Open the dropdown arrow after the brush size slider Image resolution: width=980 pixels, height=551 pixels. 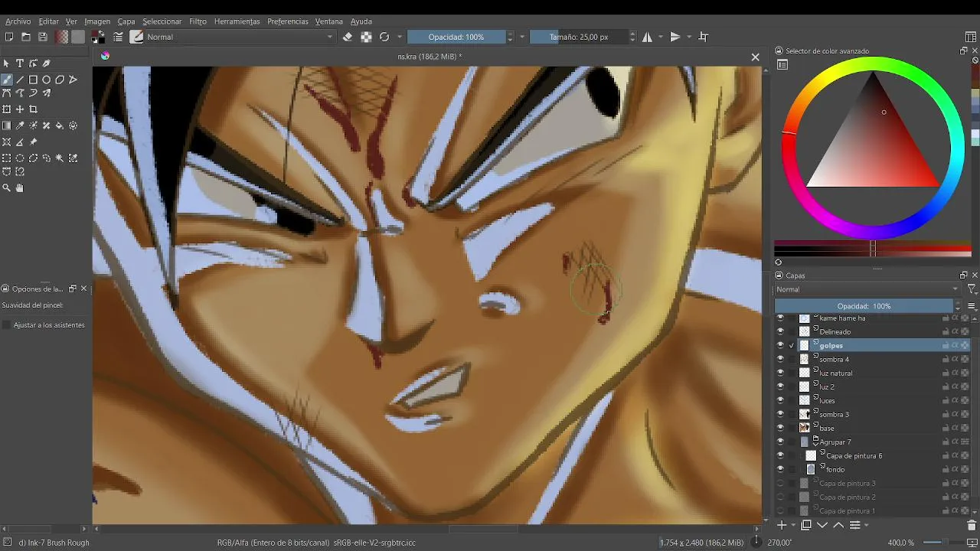632,37
